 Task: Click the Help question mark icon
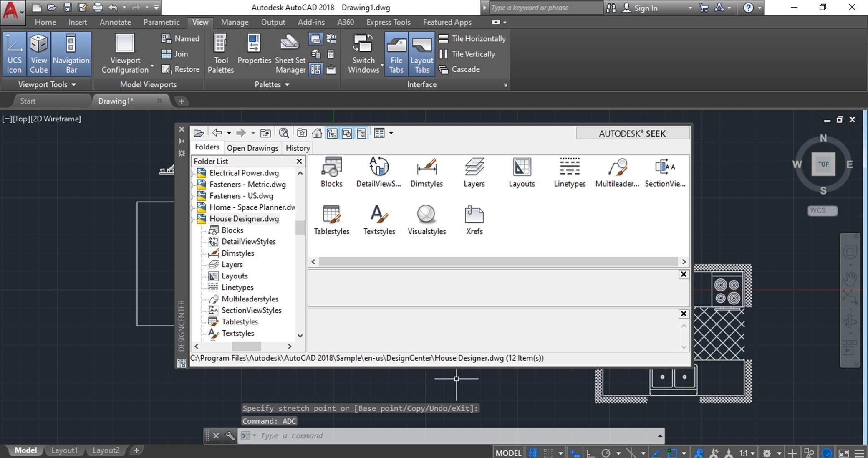749,8
